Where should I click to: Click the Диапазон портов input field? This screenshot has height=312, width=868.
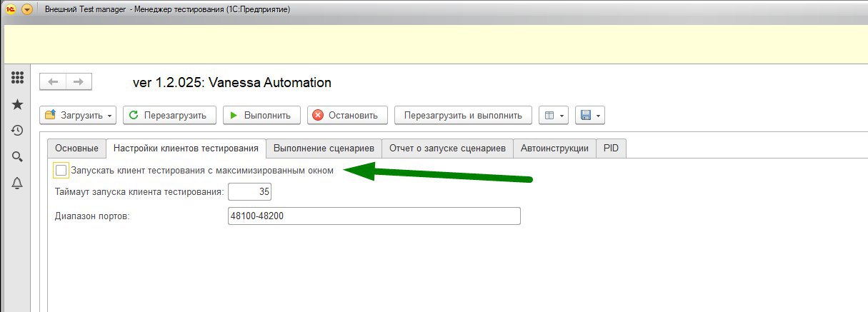click(374, 216)
